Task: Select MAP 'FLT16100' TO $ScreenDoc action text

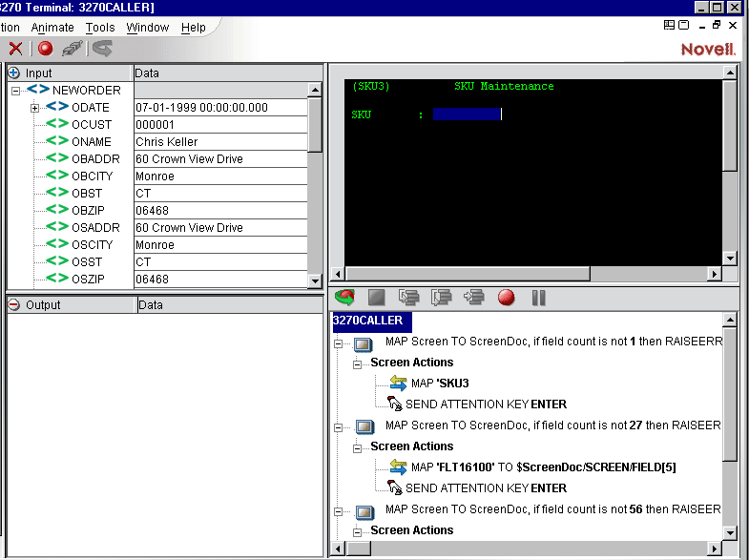Action: click(x=544, y=467)
